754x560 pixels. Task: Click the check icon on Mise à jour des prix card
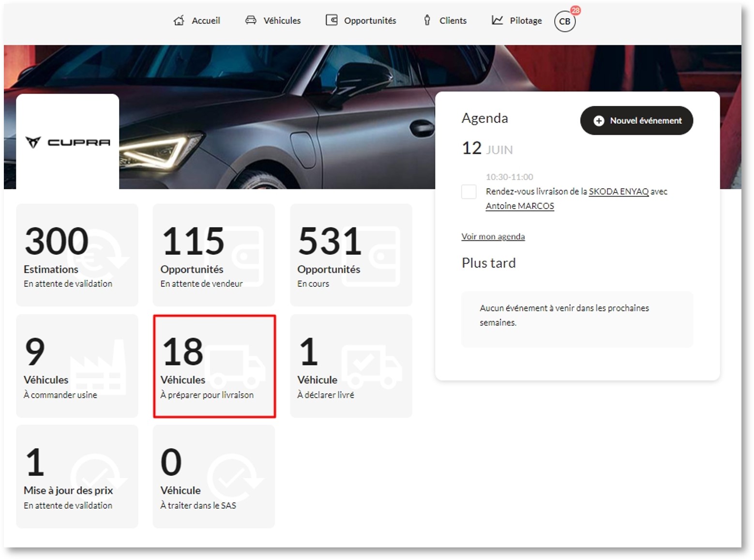coord(99,477)
